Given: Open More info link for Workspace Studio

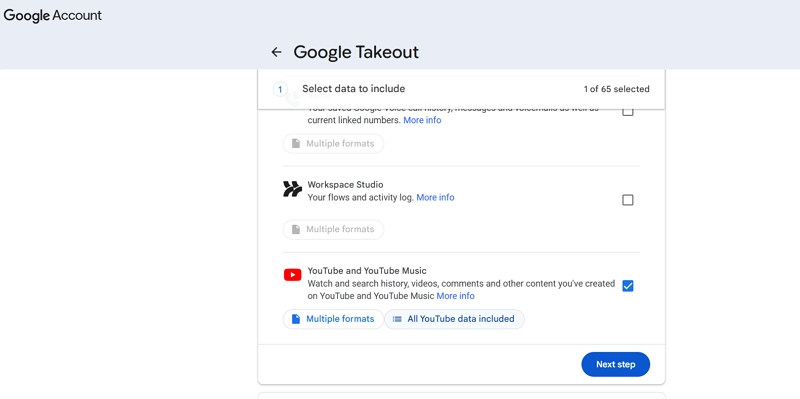Looking at the screenshot, I should pyautogui.click(x=435, y=197).
